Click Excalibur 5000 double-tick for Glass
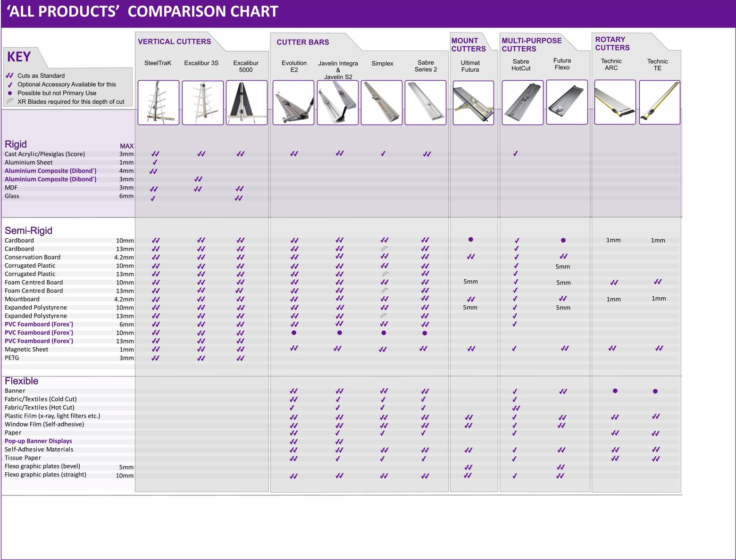The height and width of the screenshot is (560, 736). pos(238,198)
